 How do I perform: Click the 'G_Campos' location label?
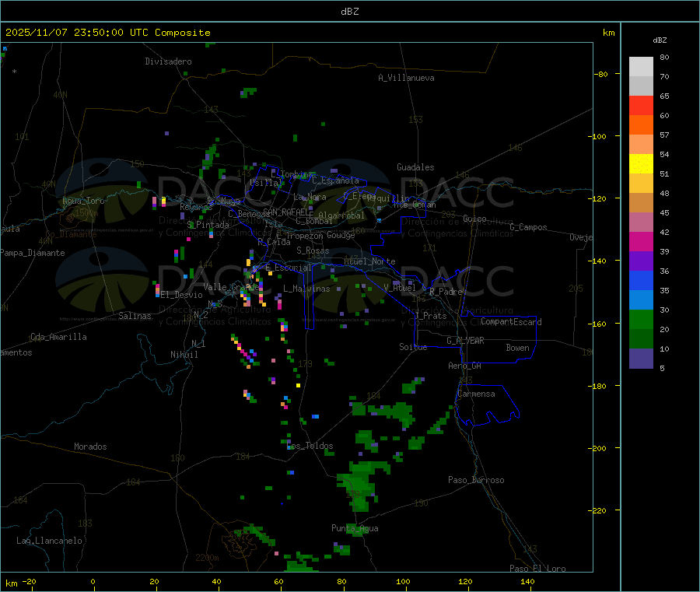[529, 227]
